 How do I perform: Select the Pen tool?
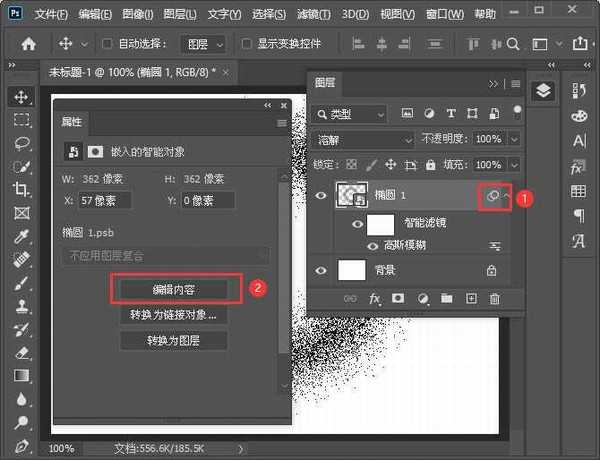pos(22,446)
